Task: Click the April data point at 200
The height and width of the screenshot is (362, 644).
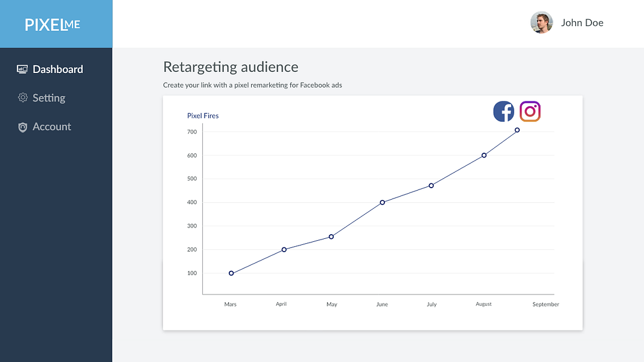Action: 284,250
